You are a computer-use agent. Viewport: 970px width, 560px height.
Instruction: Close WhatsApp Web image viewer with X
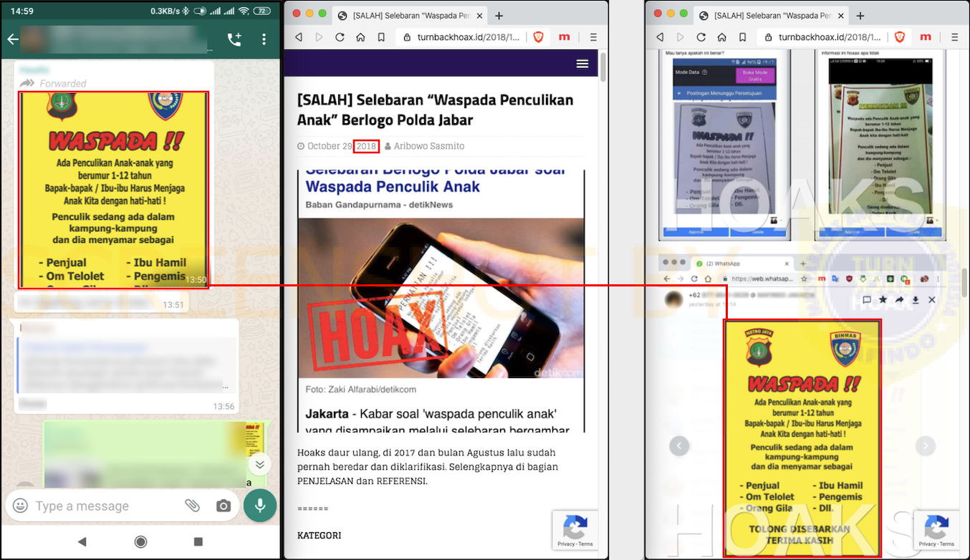point(932,300)
